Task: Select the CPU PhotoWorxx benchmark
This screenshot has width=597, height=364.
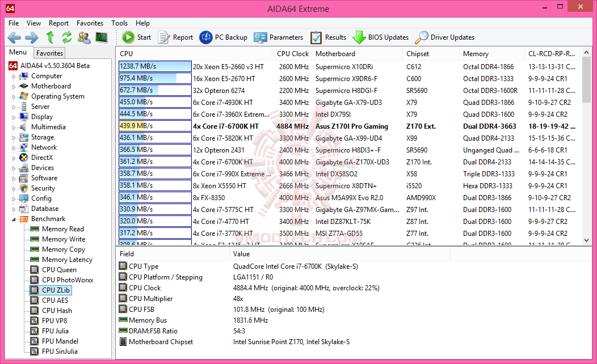Action: pyautogui.click(x=68, y=280)
